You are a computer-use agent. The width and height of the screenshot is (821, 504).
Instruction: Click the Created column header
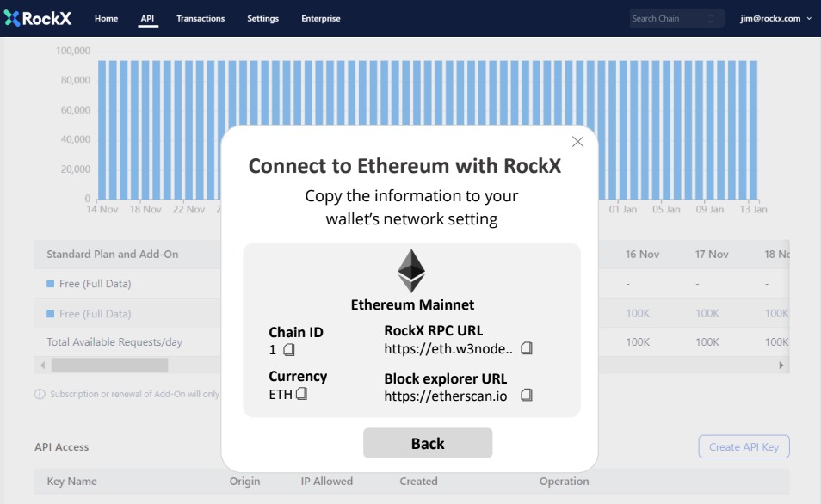pos(418,482)
